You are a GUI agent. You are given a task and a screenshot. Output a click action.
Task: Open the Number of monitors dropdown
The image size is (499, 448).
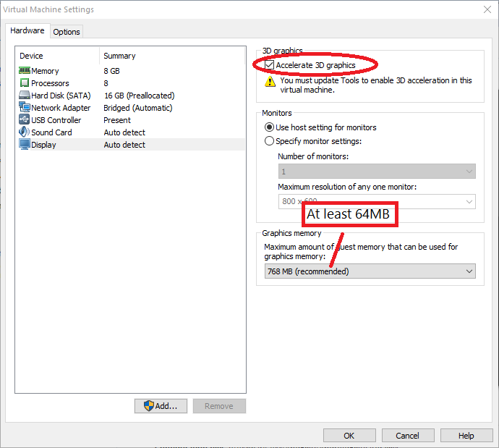(377, 172)
